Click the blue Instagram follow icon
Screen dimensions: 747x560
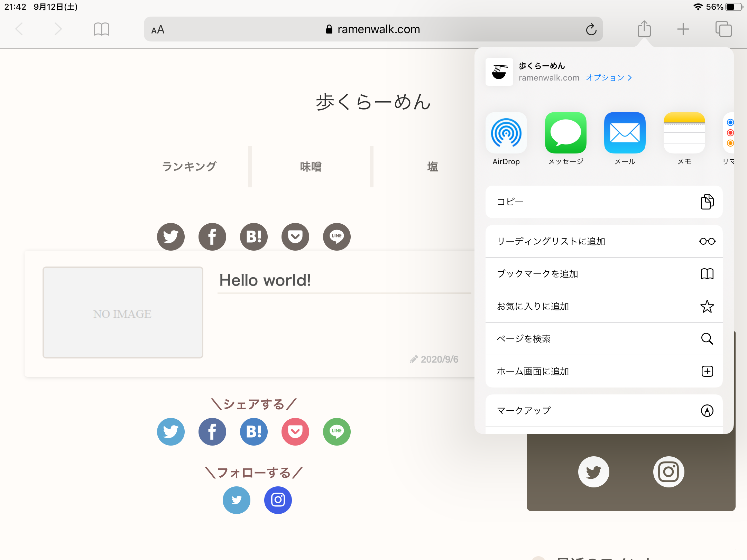pos(278,500)
